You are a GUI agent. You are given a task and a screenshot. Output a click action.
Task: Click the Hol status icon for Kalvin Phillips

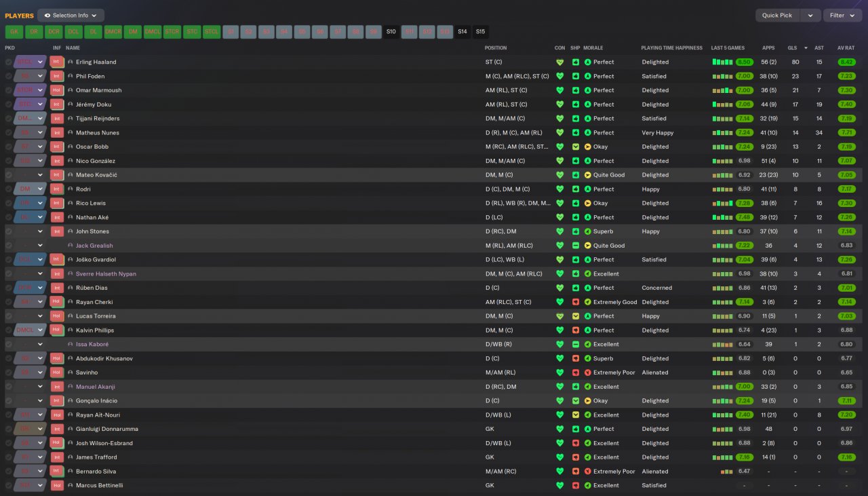coord(57,330)
